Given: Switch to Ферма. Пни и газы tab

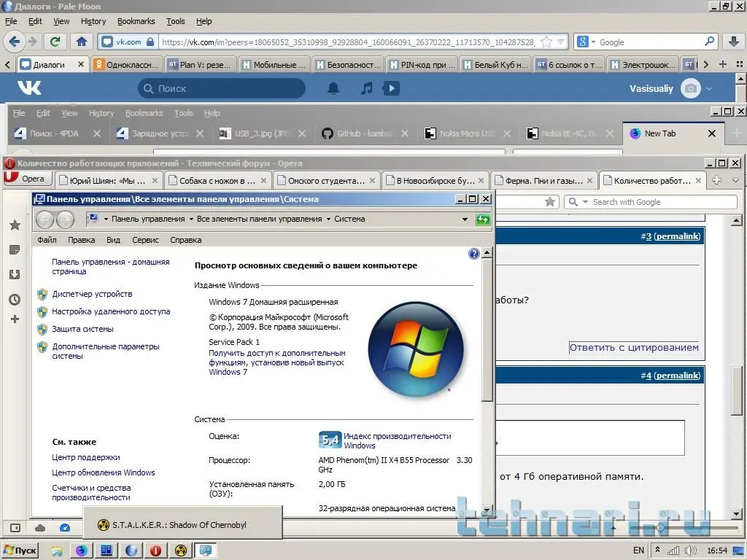Looking at the screenshot, I should click(543, 181).
